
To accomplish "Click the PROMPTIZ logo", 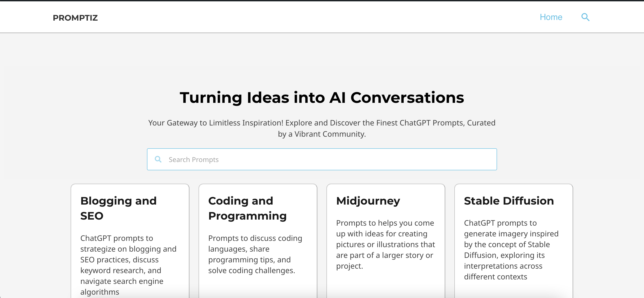I will [75, 18].
